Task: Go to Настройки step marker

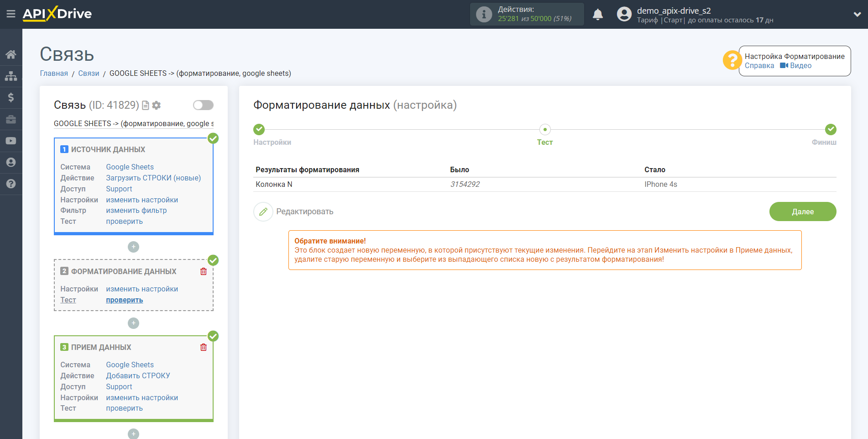Action: pyautogui.click(x=259, y=129)
